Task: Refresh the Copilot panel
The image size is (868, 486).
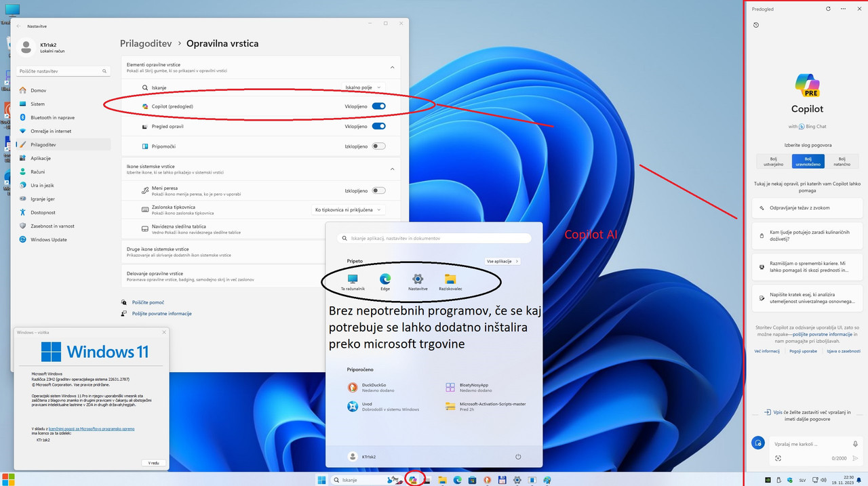Action: [828, 9]
